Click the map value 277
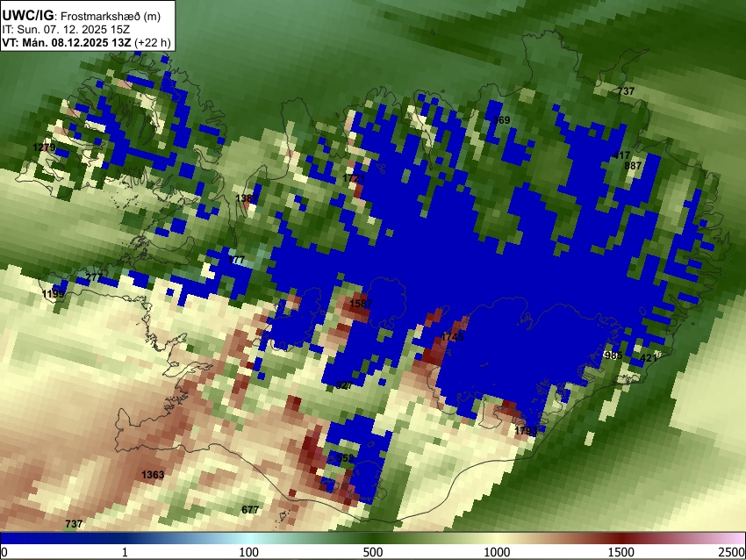The height and width of the screenshot is (560, 746). pyautogui.click(x=94, y=276)
